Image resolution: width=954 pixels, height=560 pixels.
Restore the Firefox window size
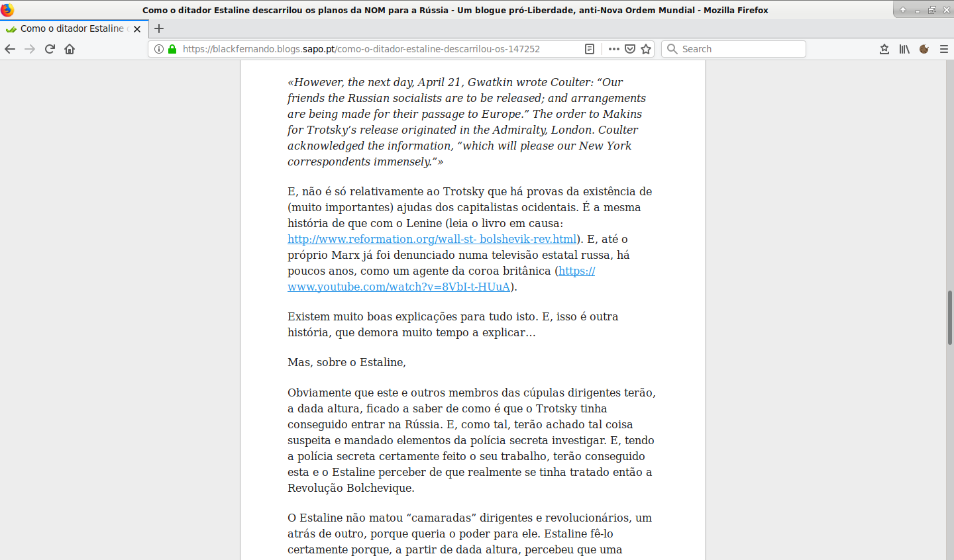(x=931, y=10)
